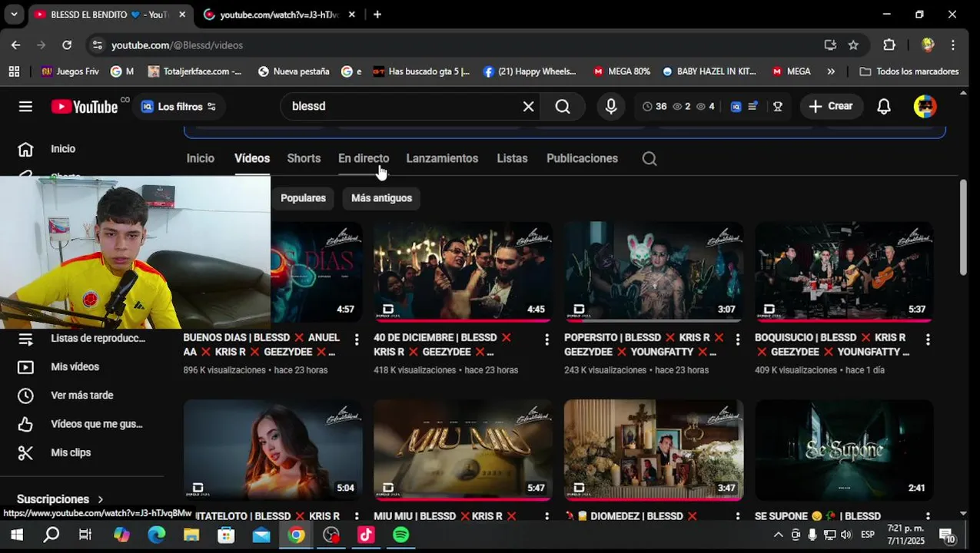Open the Lanzamientos tab
The image size is (980, 553).
pos(442,159)
